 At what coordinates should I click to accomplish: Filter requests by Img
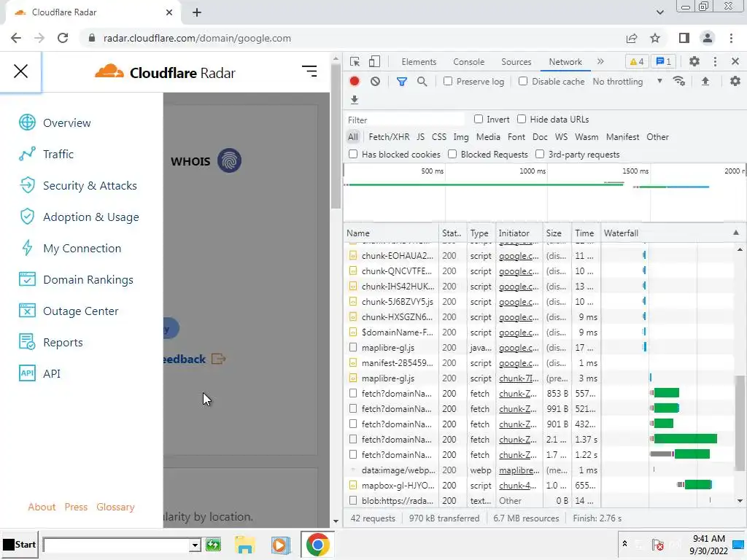coord(461,137)
